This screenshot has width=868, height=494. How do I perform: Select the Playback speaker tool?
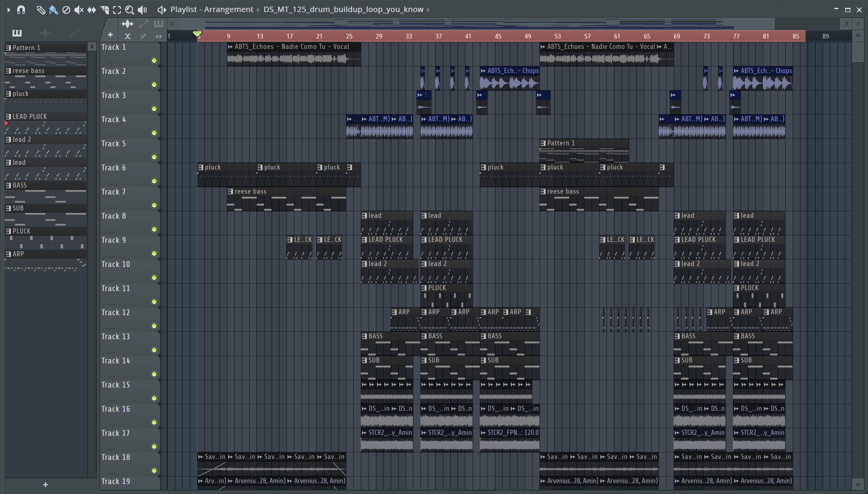142,10
